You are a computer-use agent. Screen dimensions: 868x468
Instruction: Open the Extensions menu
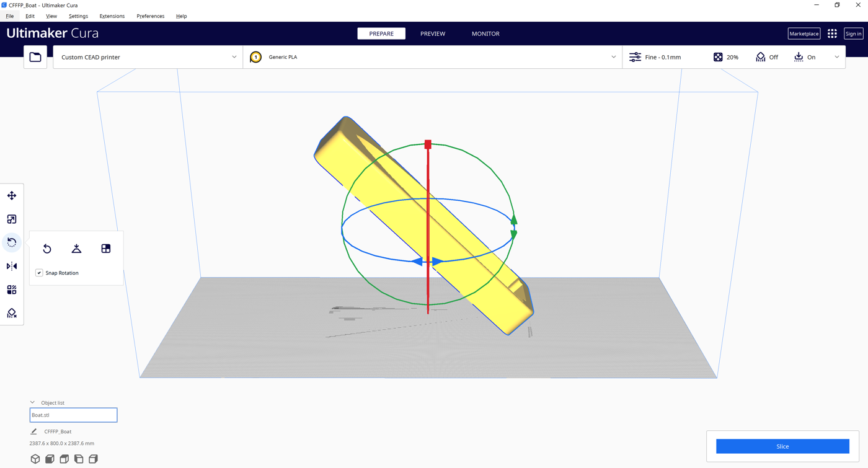(x=112, y=16)
